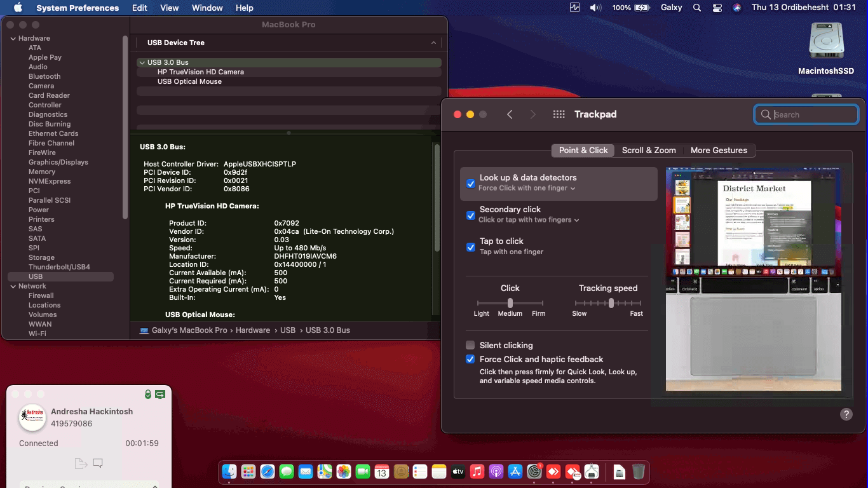This screenshot has width=868, height=488.
Task: Switch to the More Gestures tab
Action: (x=719, y=150)
